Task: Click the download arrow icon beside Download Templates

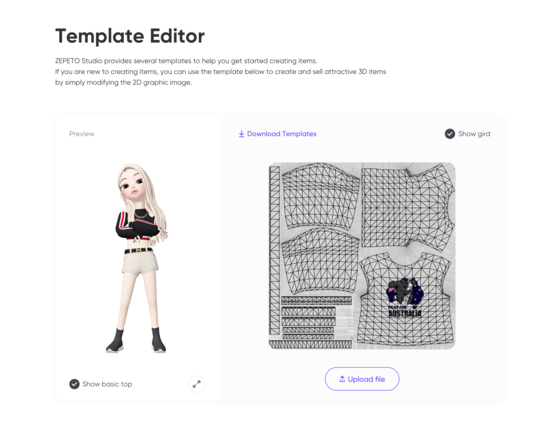Action: (x=241, y=134)
